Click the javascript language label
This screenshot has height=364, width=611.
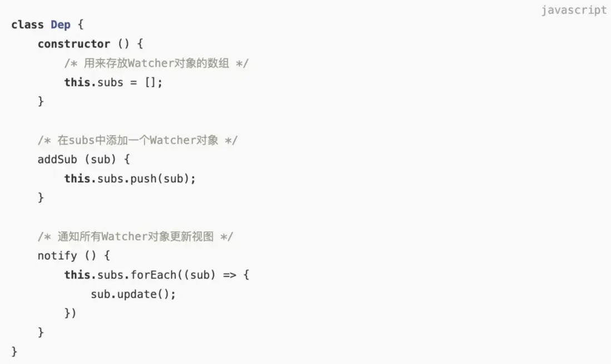point(574,10)
